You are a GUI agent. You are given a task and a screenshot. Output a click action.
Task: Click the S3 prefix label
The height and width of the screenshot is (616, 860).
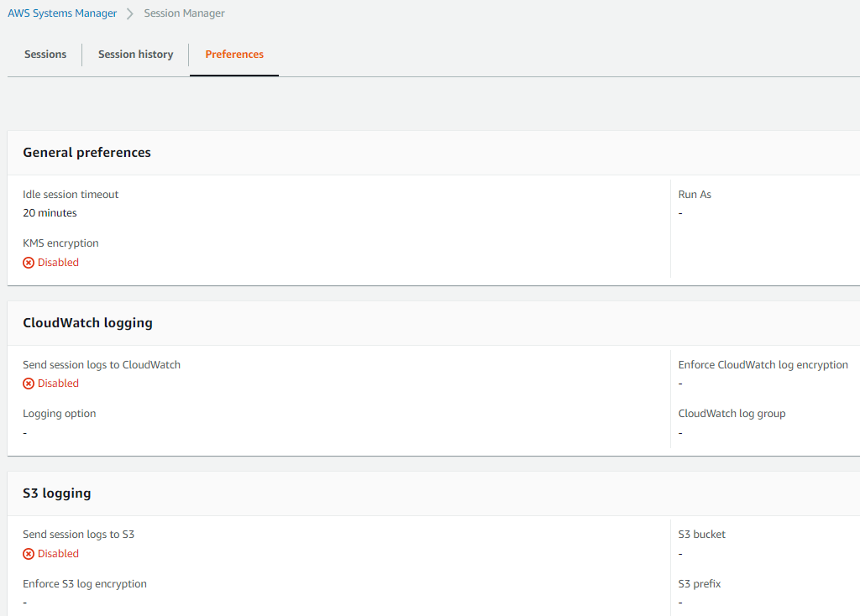pos(700,584)
